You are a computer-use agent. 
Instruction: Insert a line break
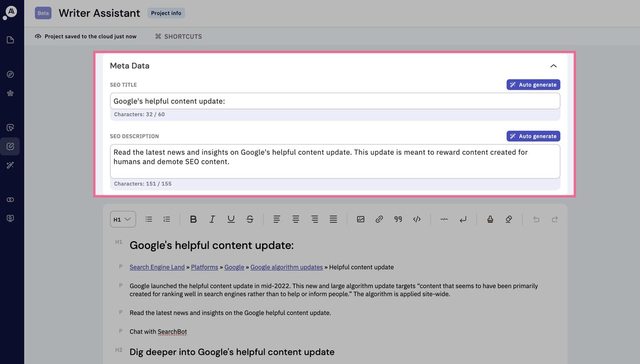point(463,219)
